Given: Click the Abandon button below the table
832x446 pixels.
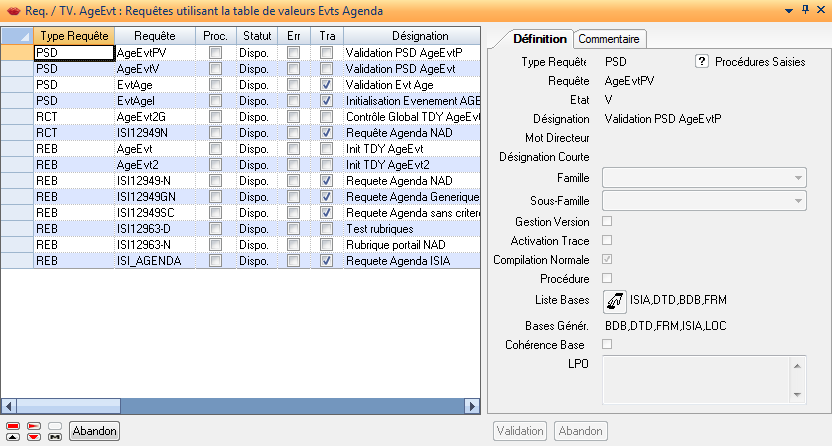Looking at the screenshot, I should (95, 431).
